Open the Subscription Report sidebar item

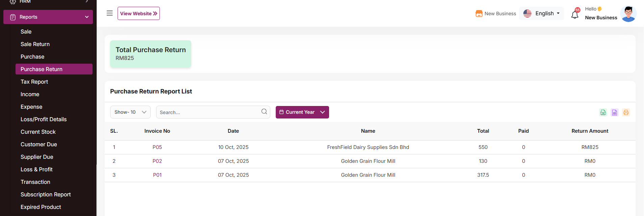tap(46, 194)
